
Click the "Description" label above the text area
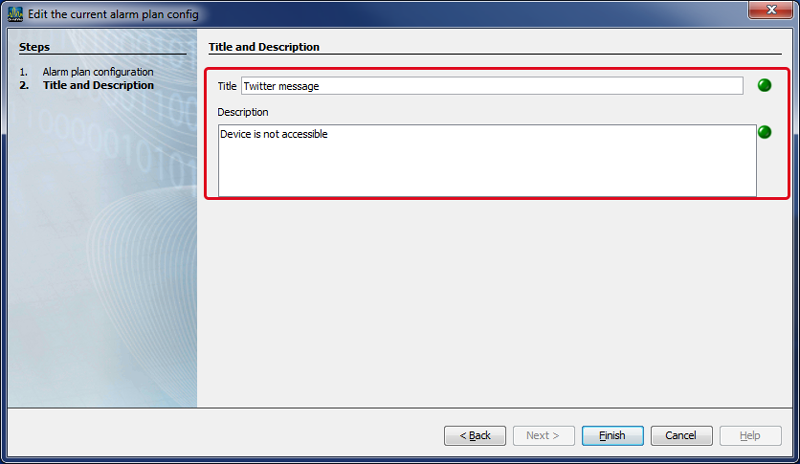243,112
